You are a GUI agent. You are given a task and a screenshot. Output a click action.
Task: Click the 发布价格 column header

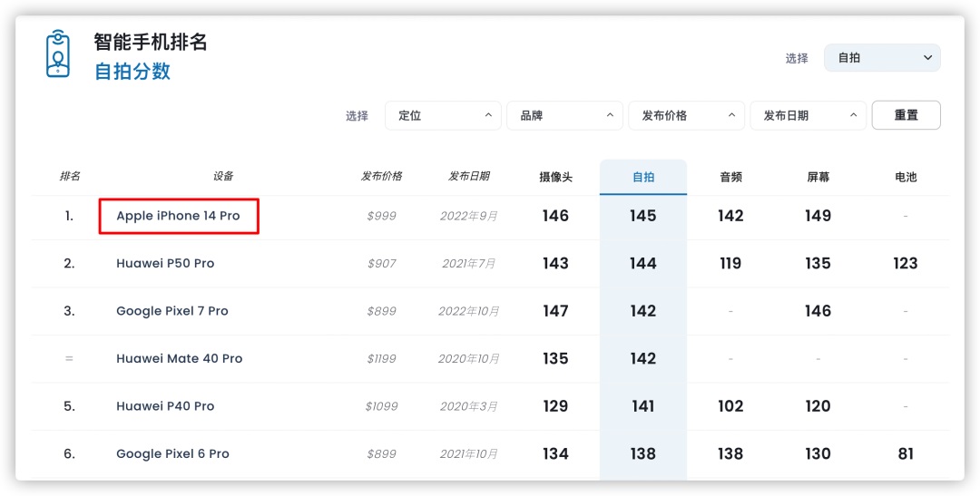click(x=381, y=176)
